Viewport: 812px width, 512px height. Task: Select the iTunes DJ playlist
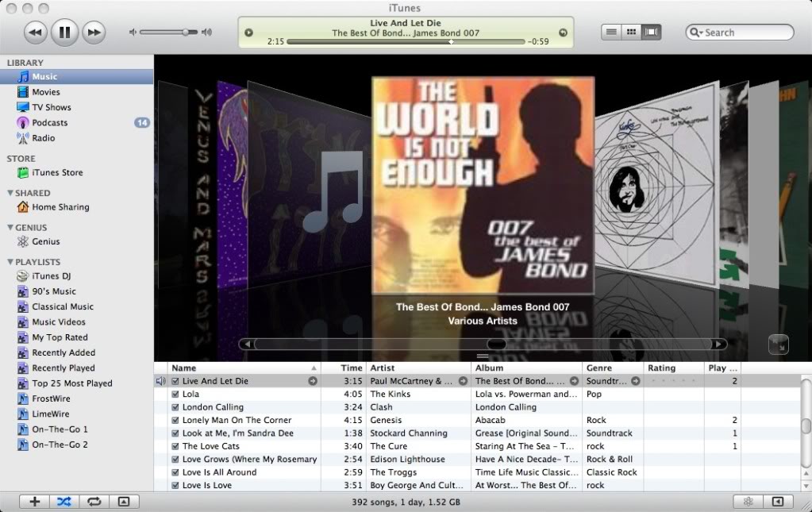tap(77, 276)
